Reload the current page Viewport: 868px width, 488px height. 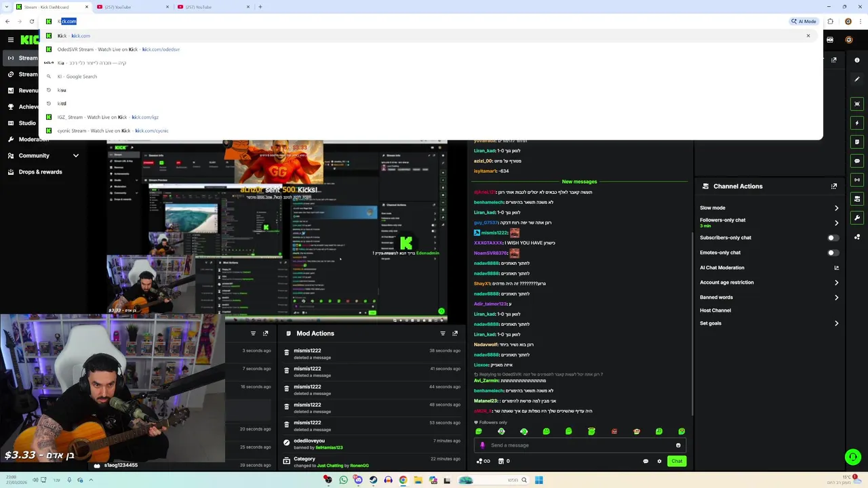tap(32, 22)
